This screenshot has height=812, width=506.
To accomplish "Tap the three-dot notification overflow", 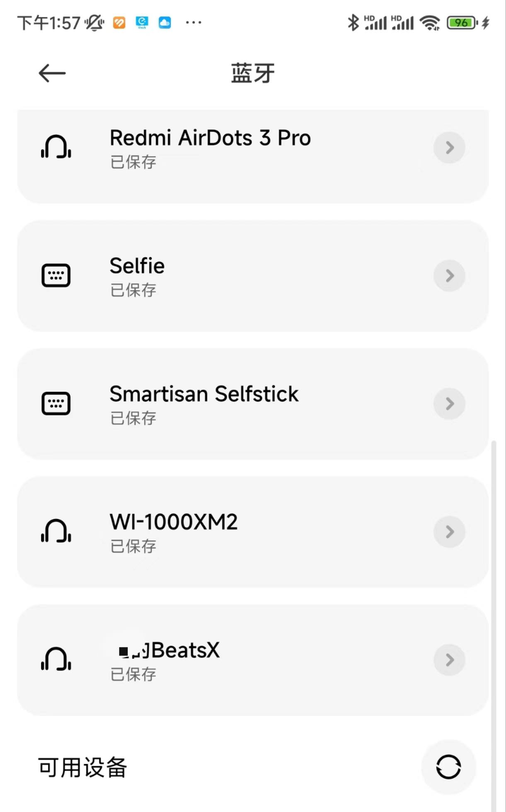I will click(194, 22).
